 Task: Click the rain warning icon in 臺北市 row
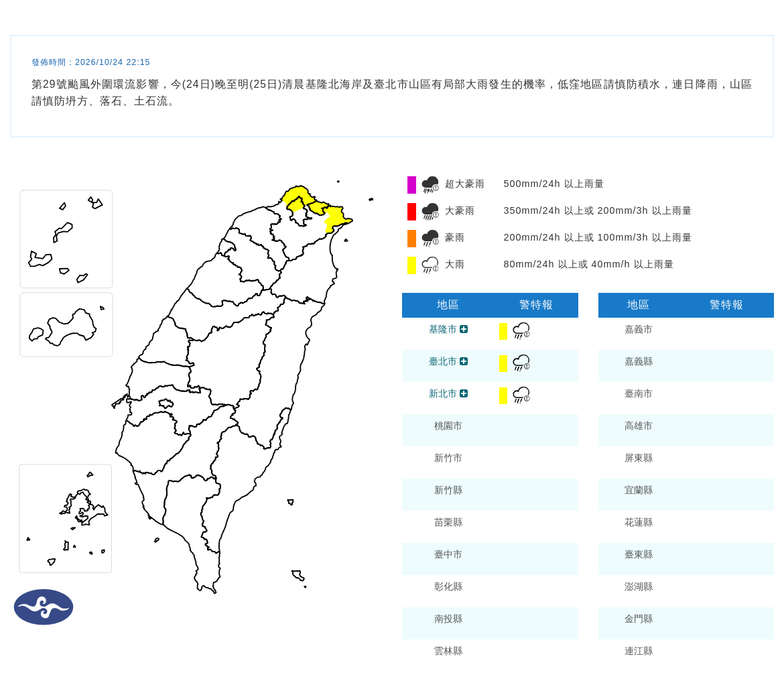tap(521, 363)
